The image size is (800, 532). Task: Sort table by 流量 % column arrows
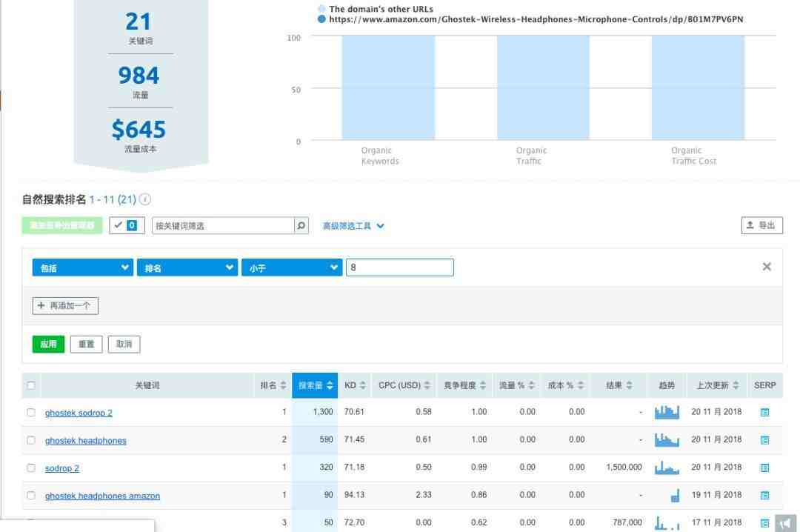point(531,385)
